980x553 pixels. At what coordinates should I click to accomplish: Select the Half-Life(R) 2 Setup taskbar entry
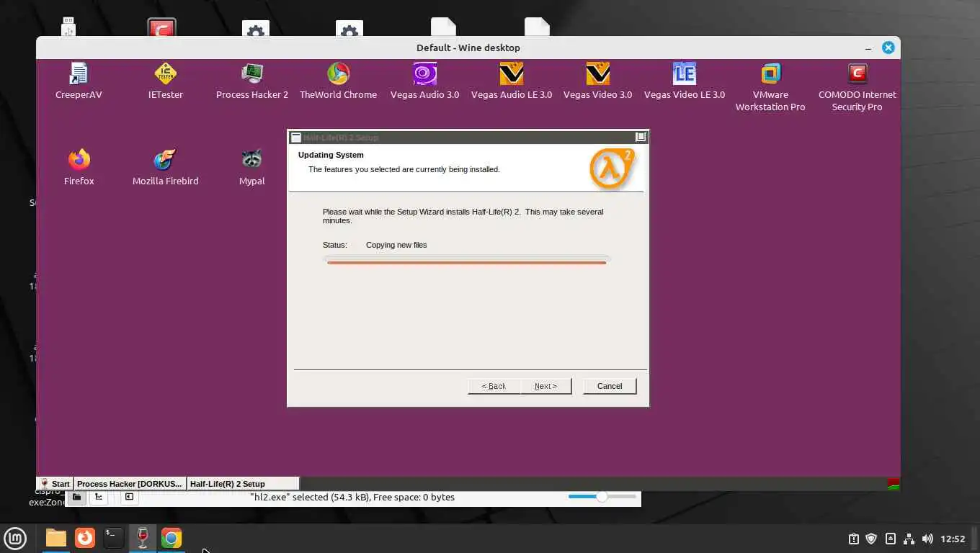pos(243,484)
